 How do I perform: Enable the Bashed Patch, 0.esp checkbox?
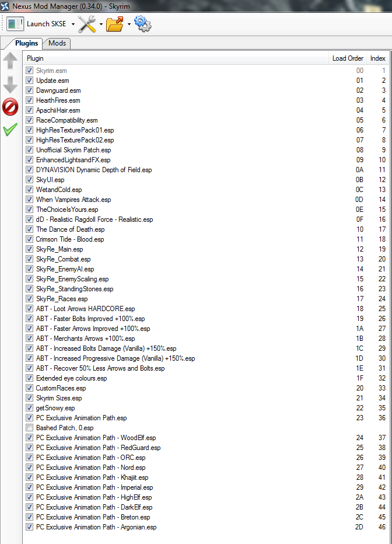(x=29, y=428)
